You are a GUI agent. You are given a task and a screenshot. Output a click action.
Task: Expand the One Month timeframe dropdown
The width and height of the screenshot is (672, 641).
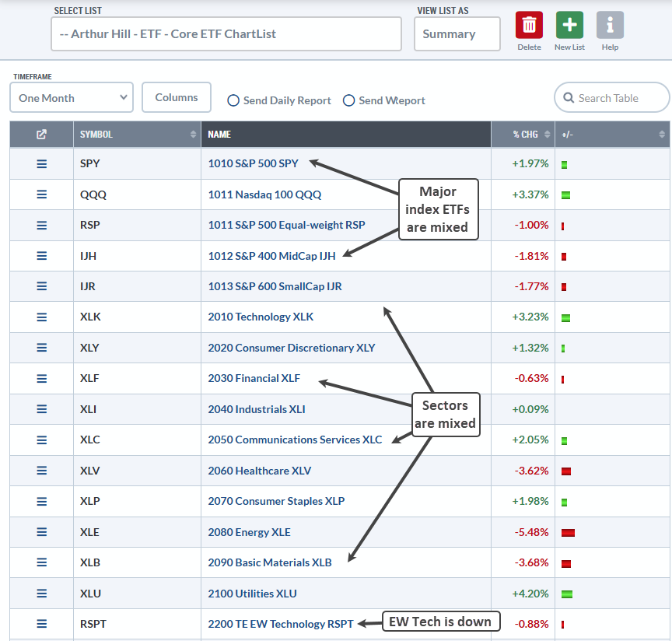coord(72,98)
